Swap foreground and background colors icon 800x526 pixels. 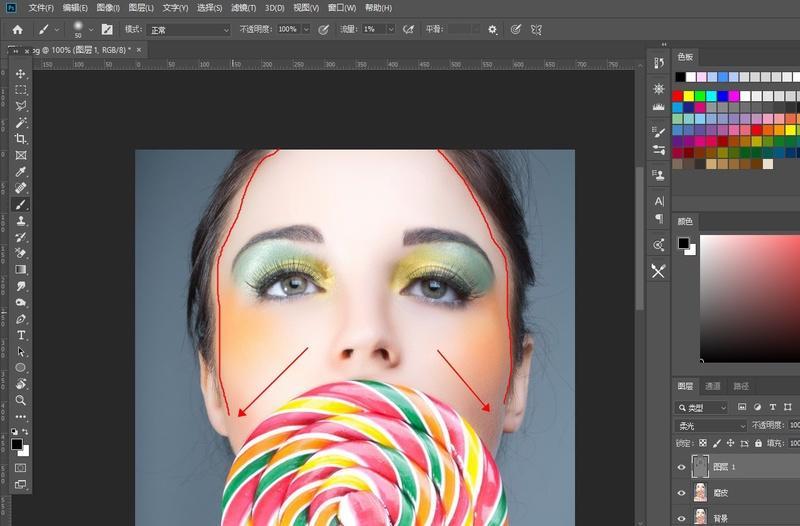(x=26, y=432)
